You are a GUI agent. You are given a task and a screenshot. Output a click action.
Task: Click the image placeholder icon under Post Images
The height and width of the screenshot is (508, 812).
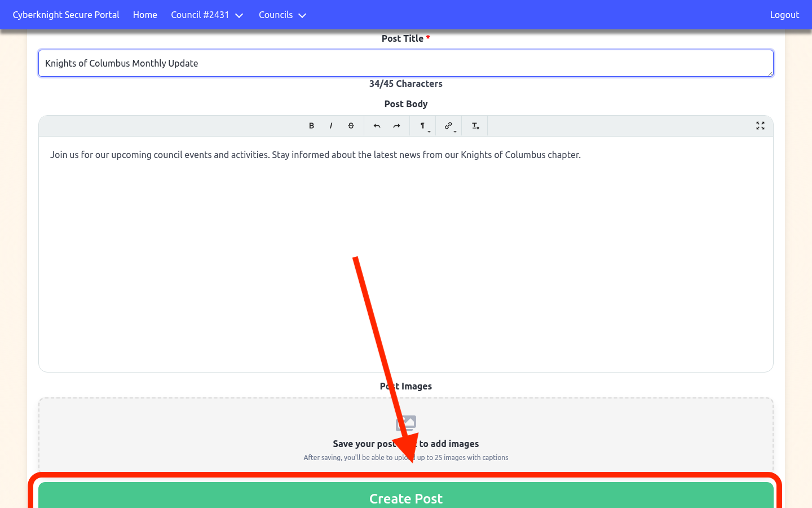406,423
